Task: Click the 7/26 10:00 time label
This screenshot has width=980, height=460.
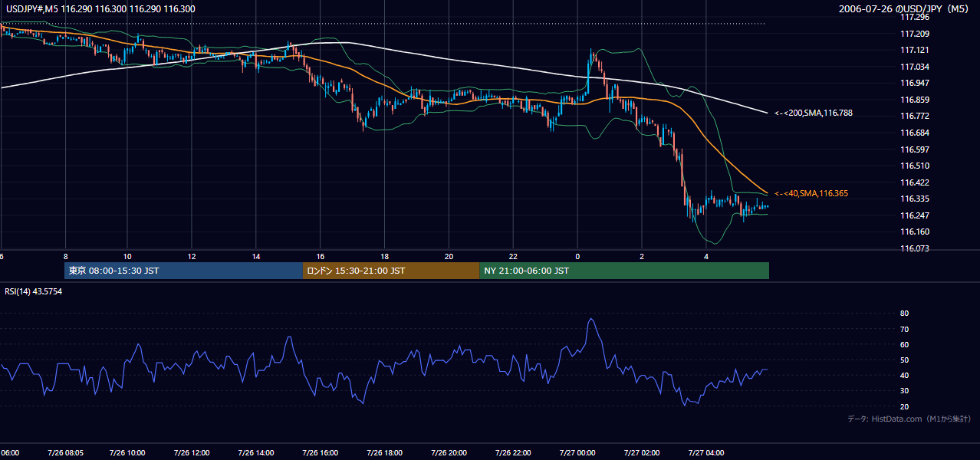Action: (x=128, y=452)
